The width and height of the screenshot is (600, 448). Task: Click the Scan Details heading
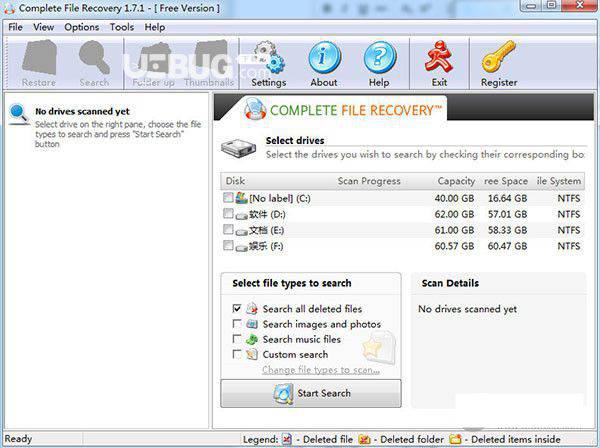450,283
